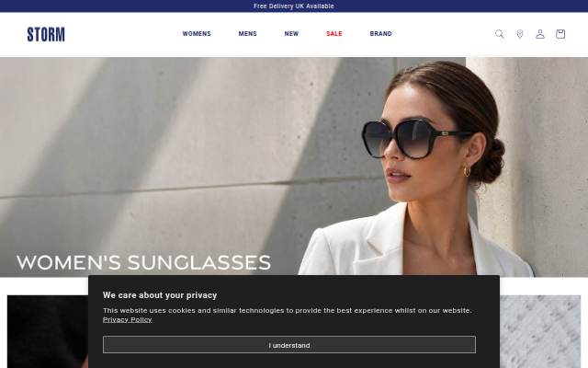Open the WOMENS menu
Viewport: 588px width, 368px height.
[197, 34]
